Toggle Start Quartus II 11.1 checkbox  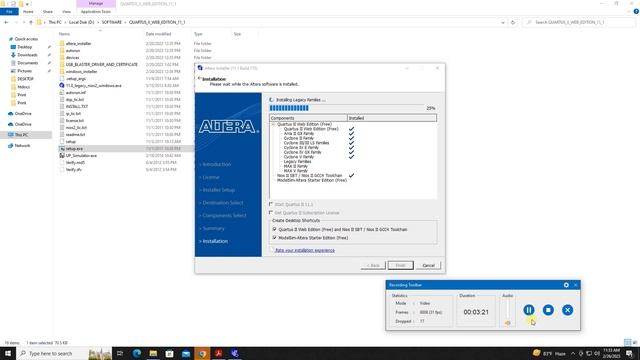(271, 204)
